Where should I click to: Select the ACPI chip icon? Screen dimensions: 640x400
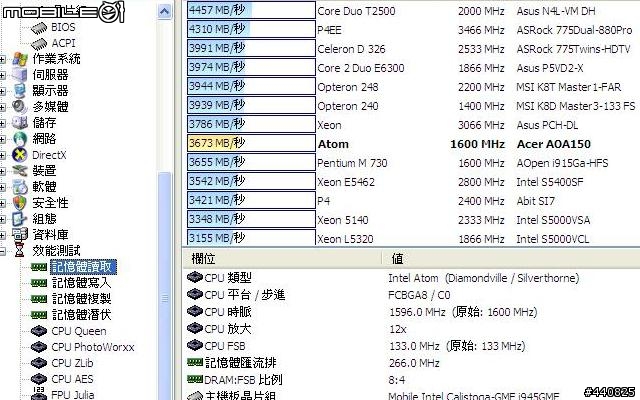click(x=39, y=43)
